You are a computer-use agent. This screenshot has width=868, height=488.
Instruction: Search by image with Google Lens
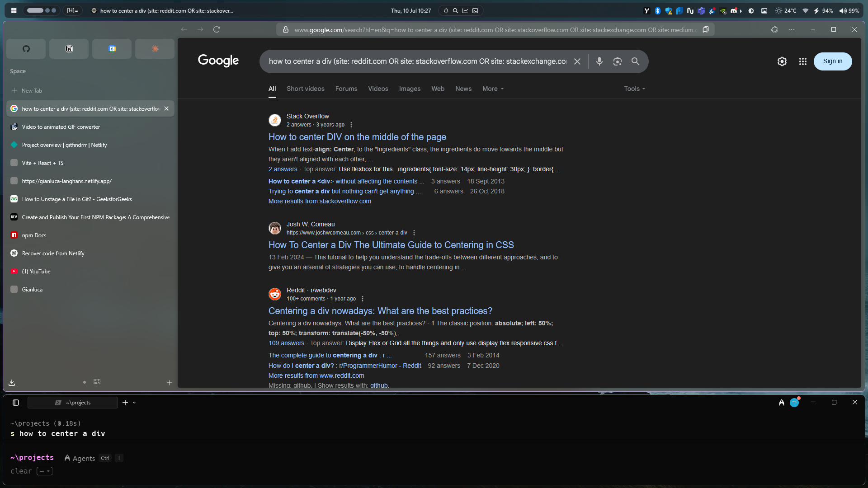(x=618, y=61)
